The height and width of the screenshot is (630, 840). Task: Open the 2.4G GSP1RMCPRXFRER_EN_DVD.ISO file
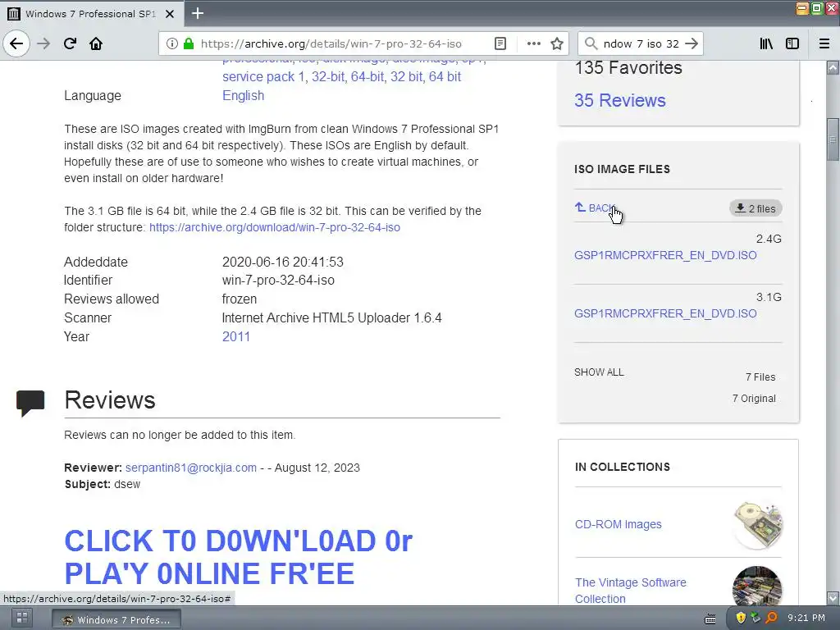point(665,255)
